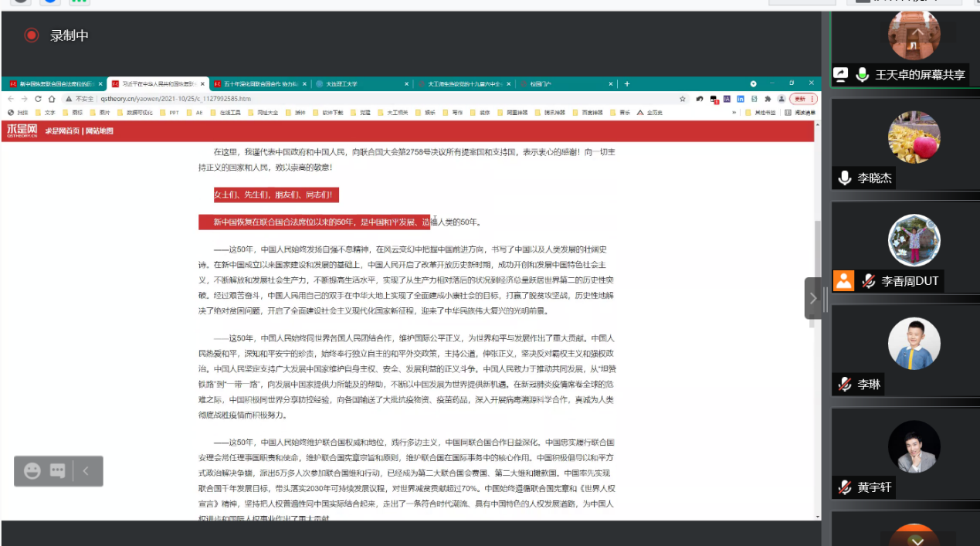Open the 金历史 bookmark
980x546 pixels.
pyautogui.click(x=649, y=112)
